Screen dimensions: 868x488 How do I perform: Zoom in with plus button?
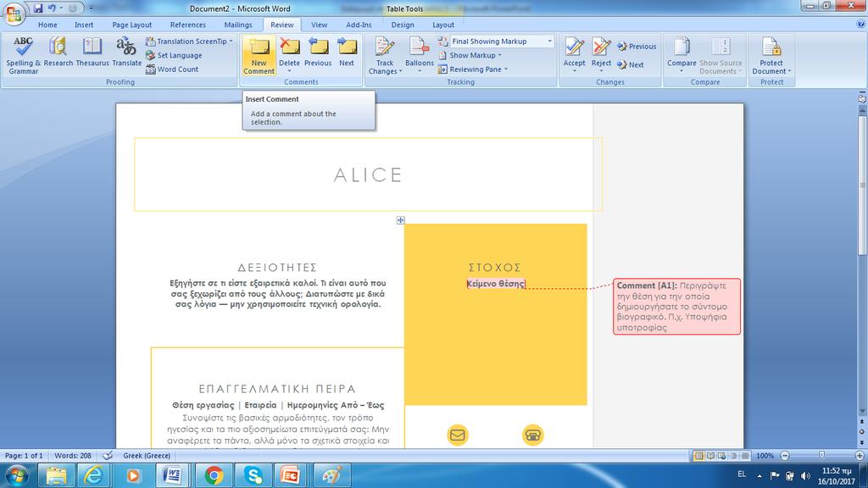[x=860, y=456]
